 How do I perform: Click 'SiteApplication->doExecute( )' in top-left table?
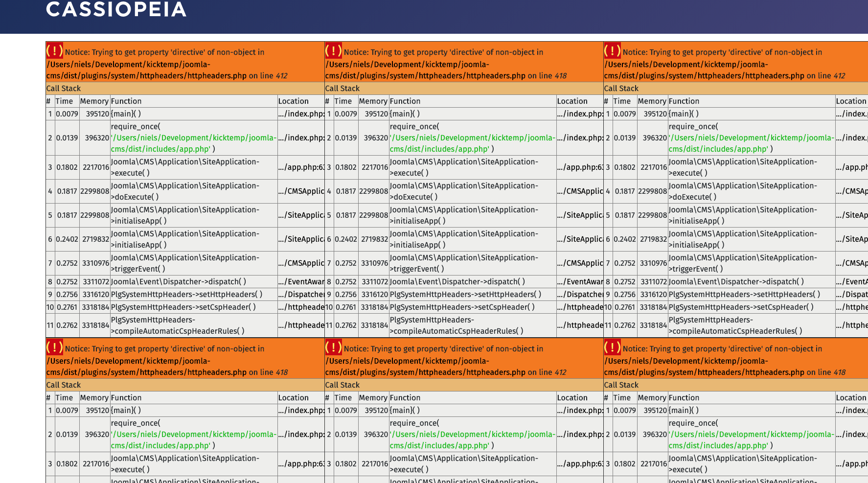pyautogui.click(x=185, y=191)
